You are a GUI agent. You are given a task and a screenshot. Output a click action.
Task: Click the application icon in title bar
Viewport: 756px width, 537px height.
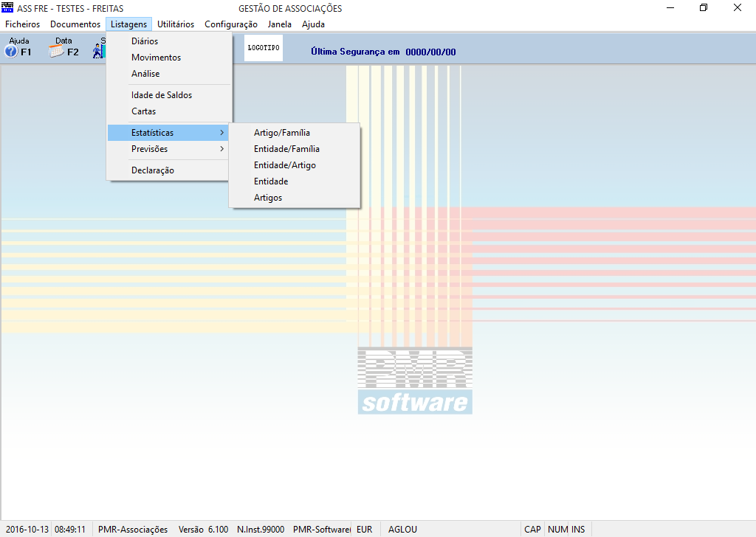[x=7, y=7]
